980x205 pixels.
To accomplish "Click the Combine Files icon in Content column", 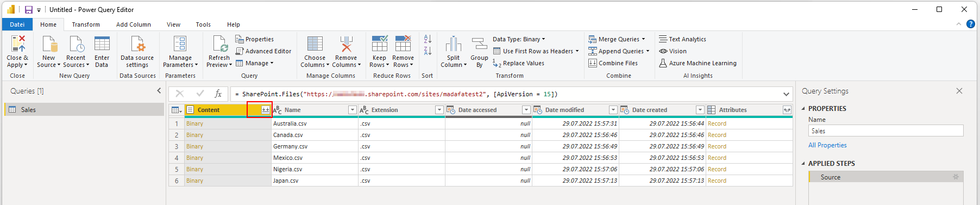I will 265,110.
